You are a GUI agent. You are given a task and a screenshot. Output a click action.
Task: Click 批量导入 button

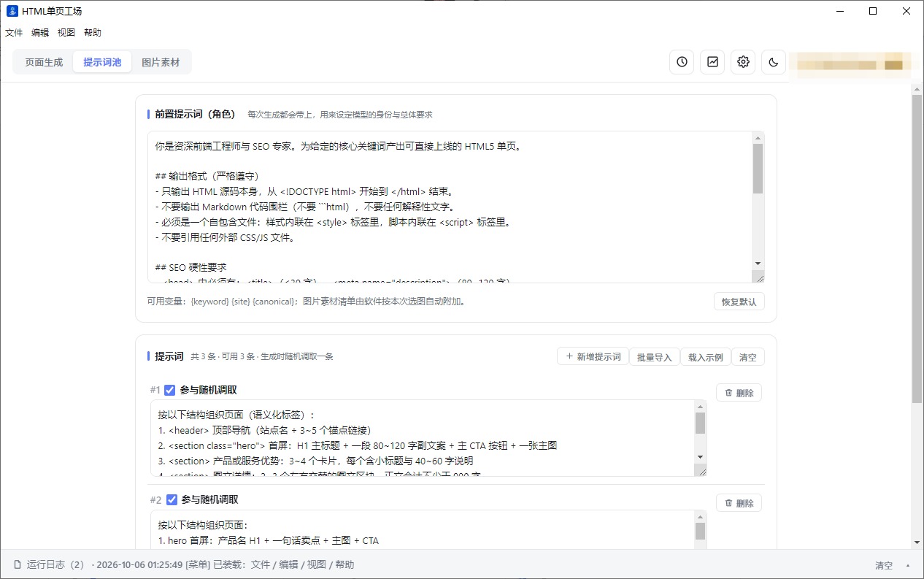654,357
